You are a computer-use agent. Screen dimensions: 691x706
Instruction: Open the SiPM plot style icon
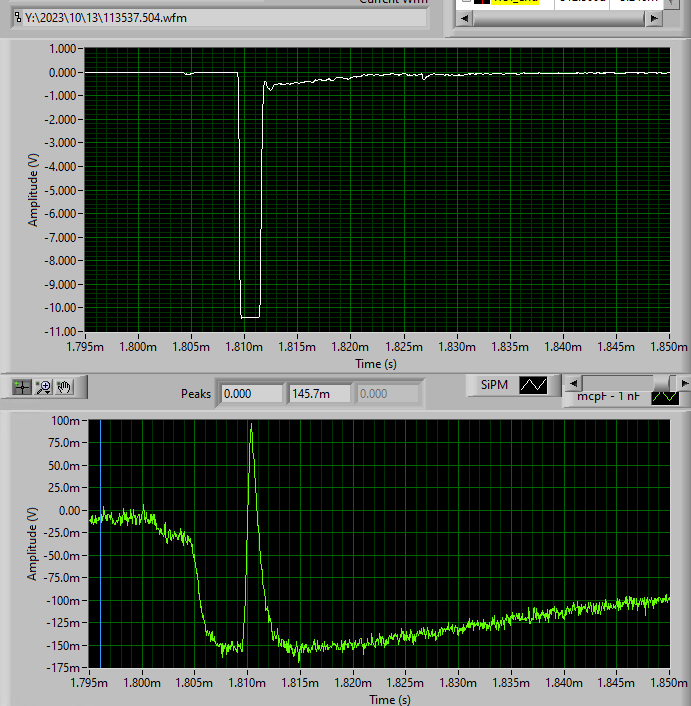533,385
